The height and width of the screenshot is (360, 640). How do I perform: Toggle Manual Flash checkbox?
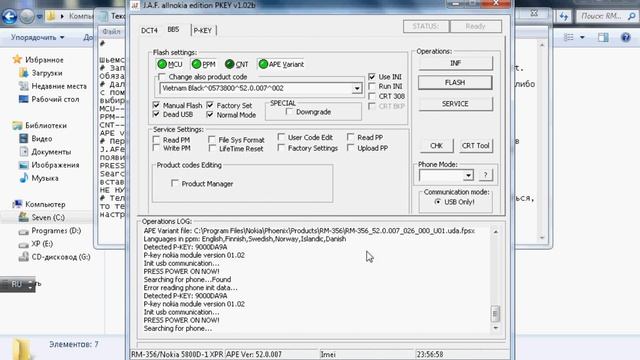coord(156,105)
